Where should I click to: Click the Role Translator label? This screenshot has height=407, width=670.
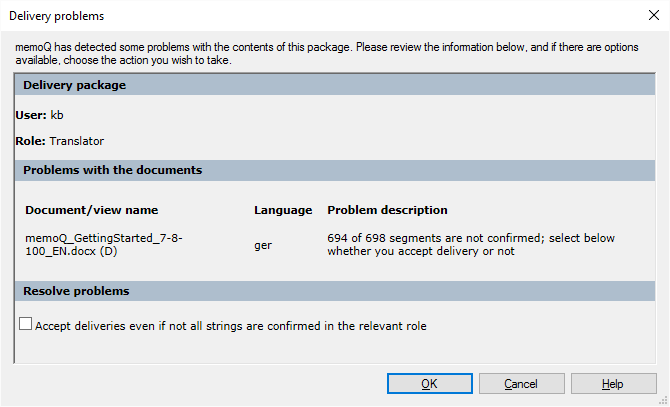coord(60,142)
